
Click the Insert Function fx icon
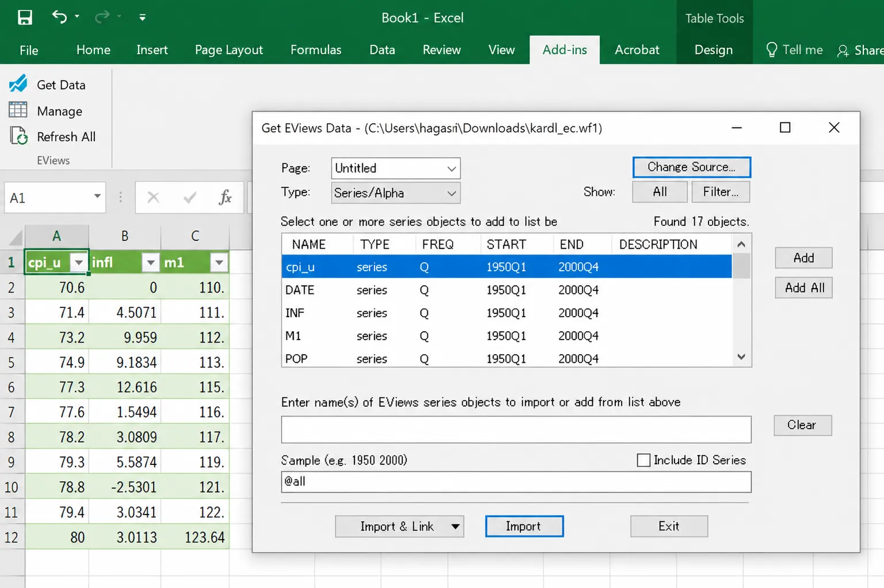click(x=225, y=198)
